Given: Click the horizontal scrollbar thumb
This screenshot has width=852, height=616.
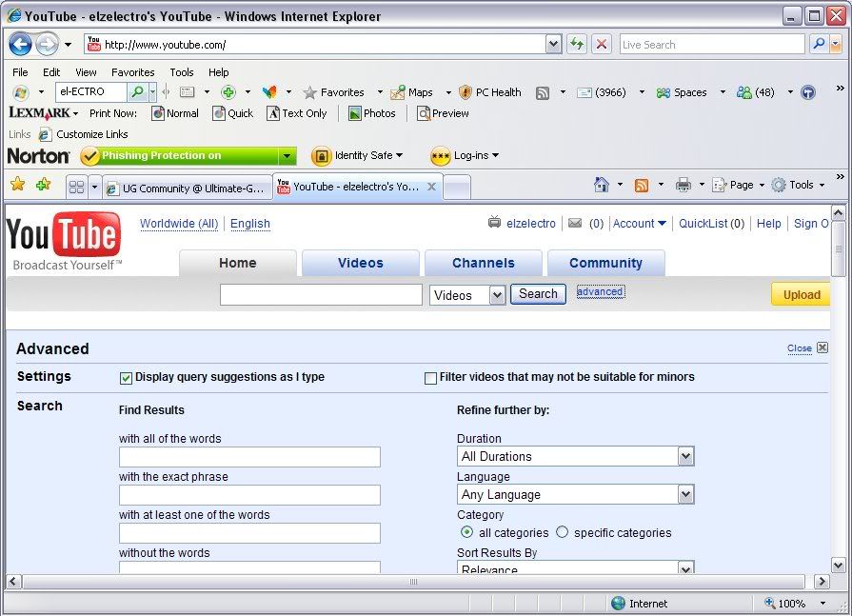Looking at the screenshot, I should click(x=413, y=582).
